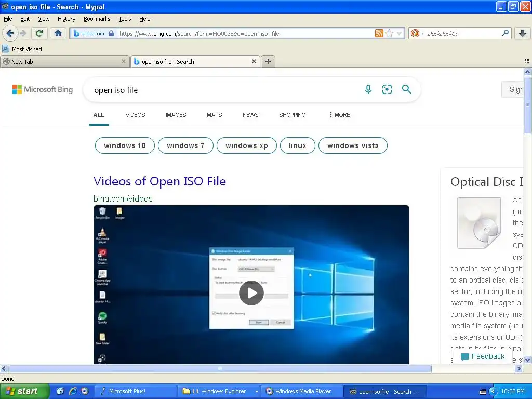Click the Windows Media Player quick launch icon
Image resolution: width=532 pixels, height=399 pixels.
click(x=85, y=391)
